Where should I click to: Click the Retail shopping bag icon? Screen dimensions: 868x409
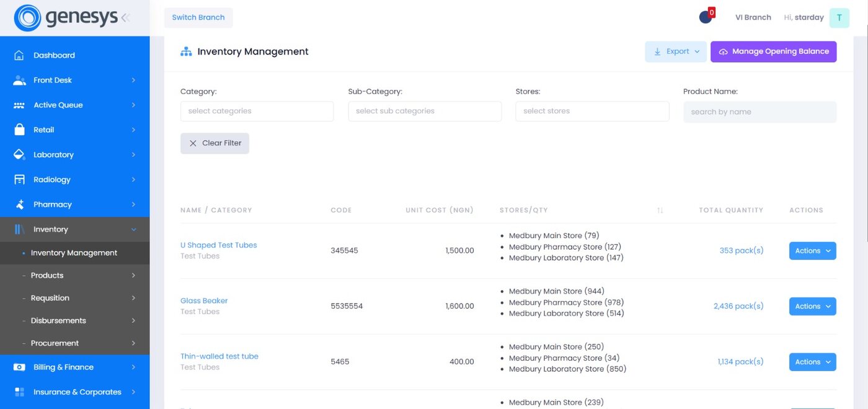click(19, 130)
